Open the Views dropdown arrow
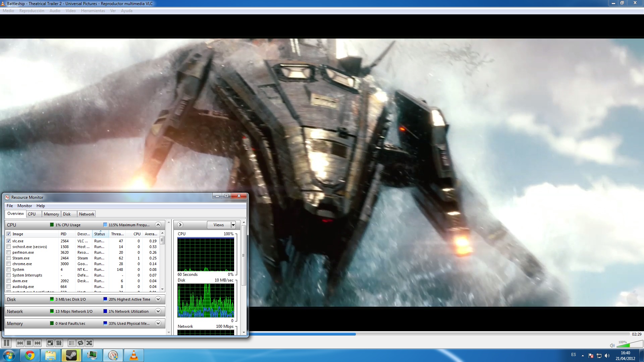The width and height of the screenshot is (644, 362). click(x=233, y=225)
